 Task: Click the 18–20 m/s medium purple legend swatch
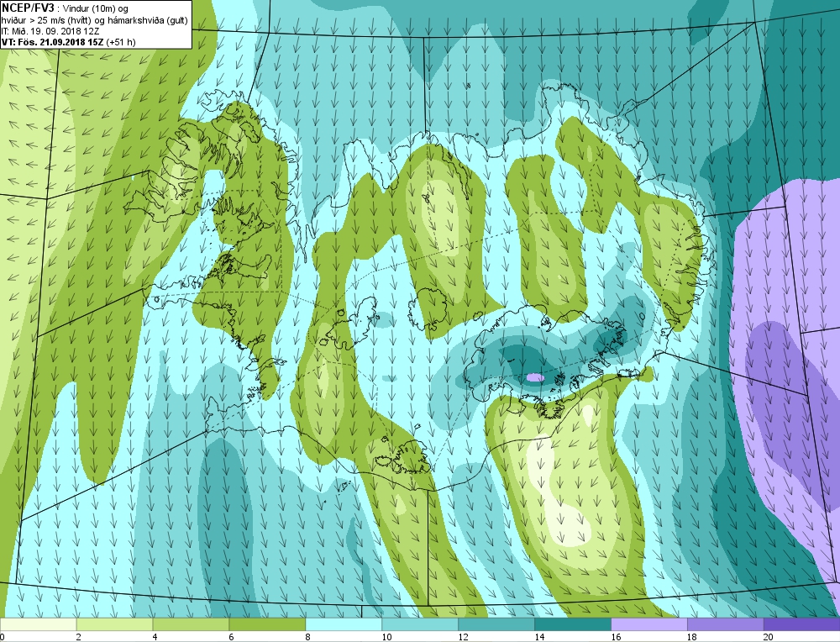726,624
